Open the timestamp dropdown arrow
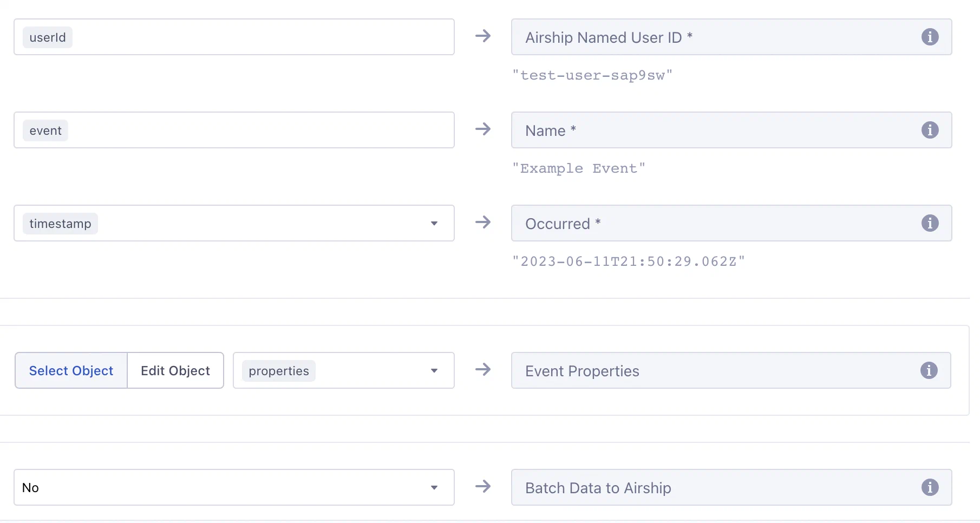The height and width of the screenshot is (523, 980). tap(434, 223)
